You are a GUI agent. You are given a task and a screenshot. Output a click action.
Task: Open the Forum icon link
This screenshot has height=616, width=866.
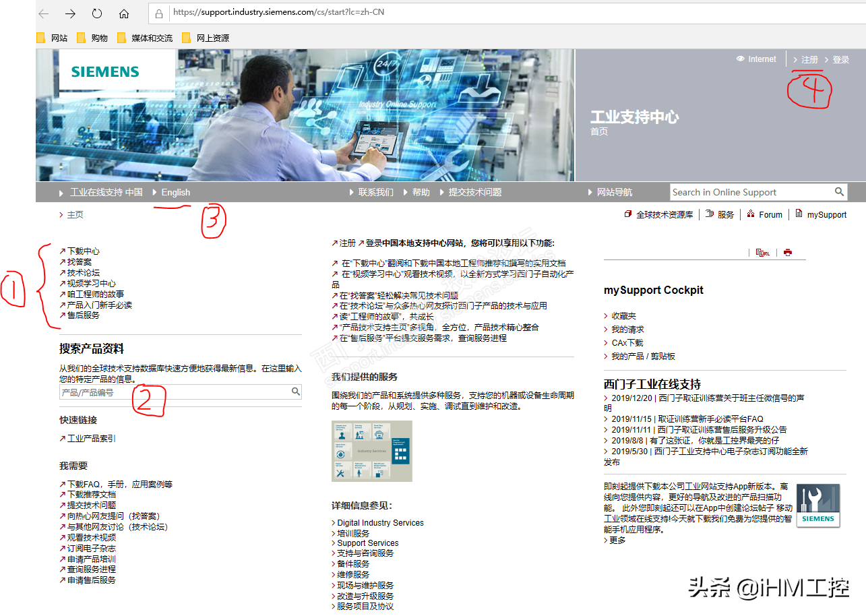click(765, 215)
